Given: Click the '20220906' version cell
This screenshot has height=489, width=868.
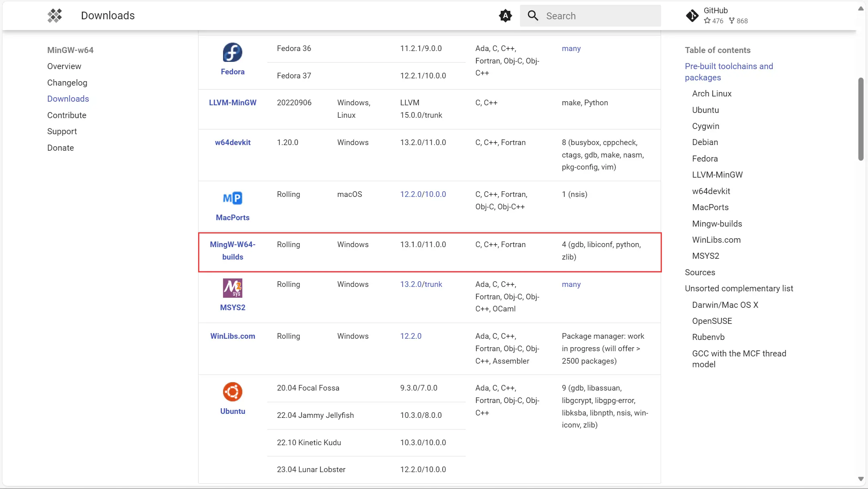Looking at the screenshot, I should coord(294,102).
